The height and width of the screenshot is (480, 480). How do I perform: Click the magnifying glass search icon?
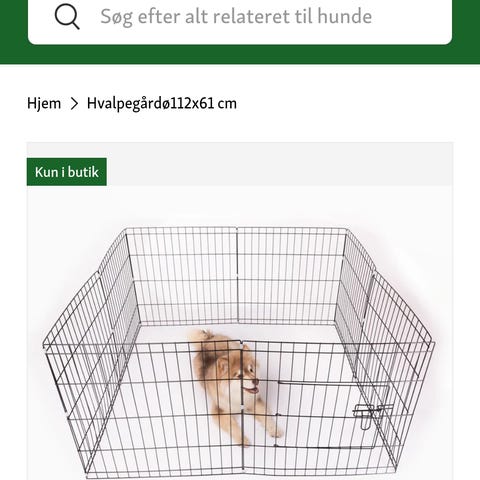(67, 17)
